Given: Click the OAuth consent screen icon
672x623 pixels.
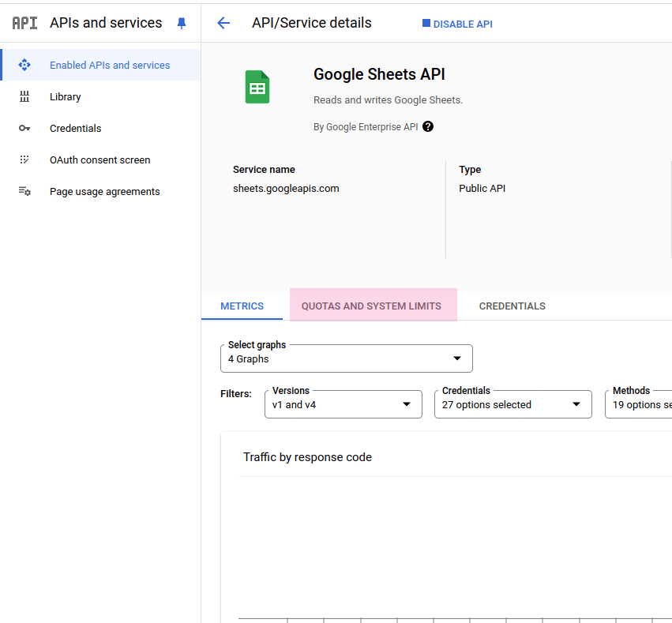Looking at the screenshot, I should [x=24, y=160].
